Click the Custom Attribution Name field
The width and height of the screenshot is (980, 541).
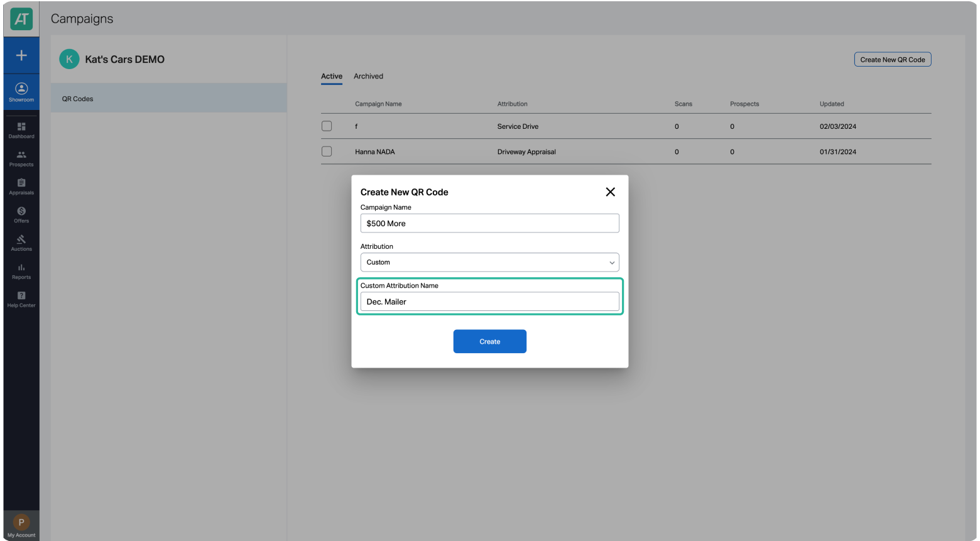tap(490, 302)
